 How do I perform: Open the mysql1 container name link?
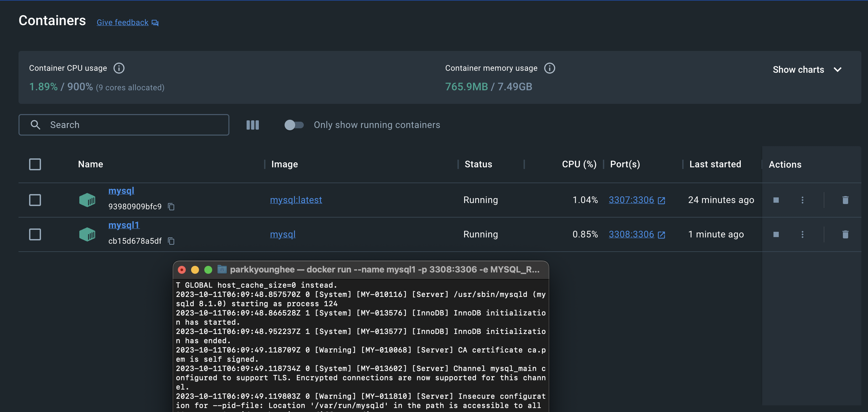pos(124,225)
